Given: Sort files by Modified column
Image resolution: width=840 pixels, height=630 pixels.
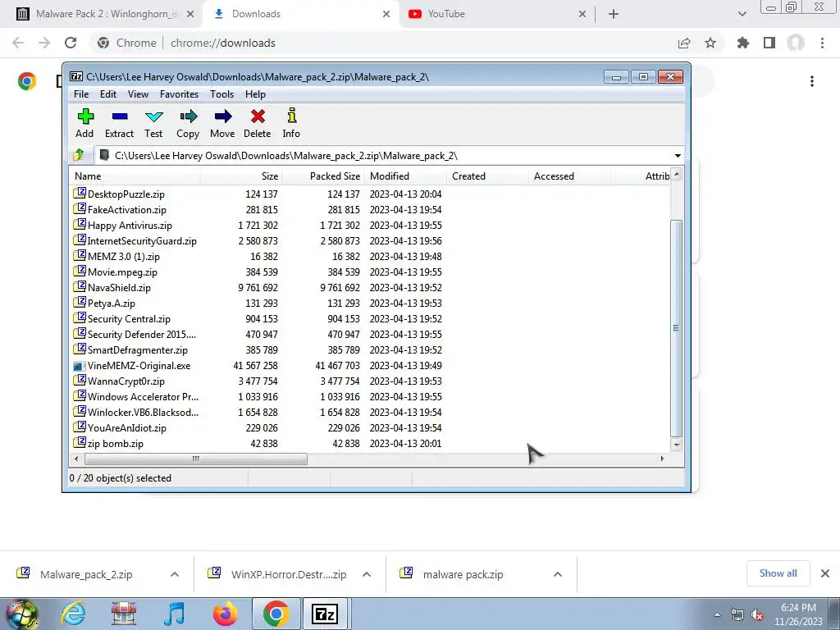Looking at the screenshot, I should point(405,176).
